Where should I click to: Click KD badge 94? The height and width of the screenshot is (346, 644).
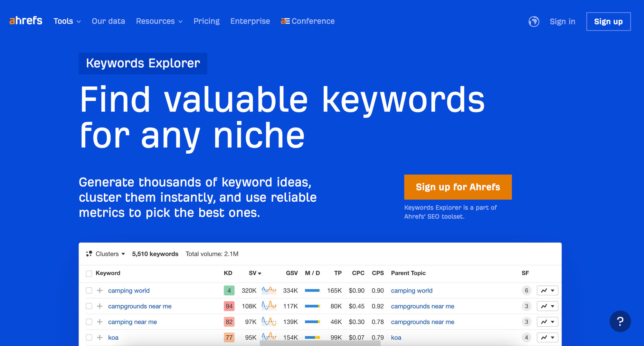[x=229, y=306]
